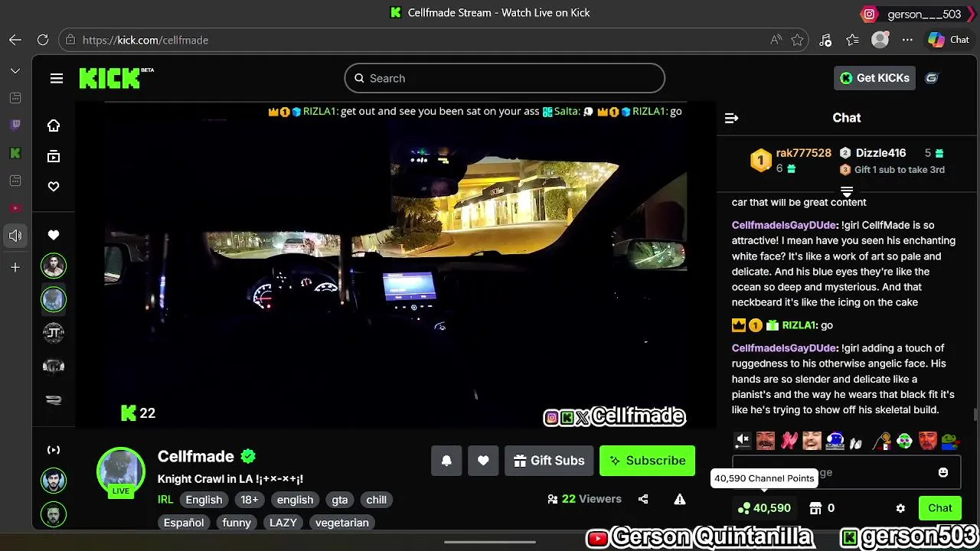Expand the gift leaderboard handle

[x=847, y=191]
